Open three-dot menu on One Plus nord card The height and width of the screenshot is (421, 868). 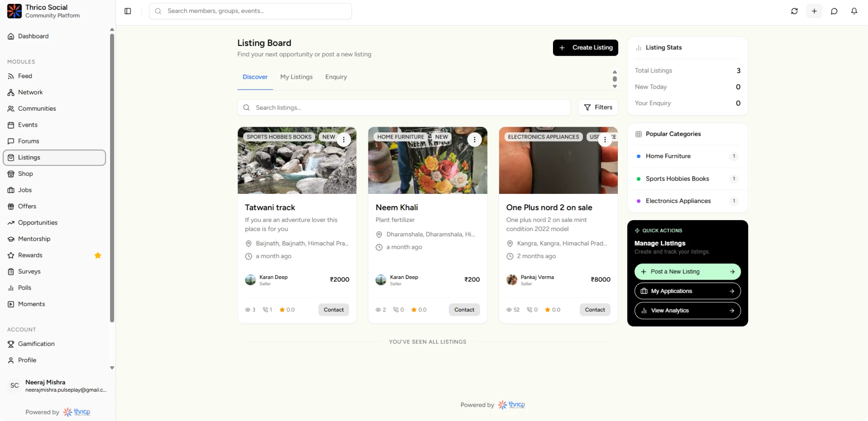tap(605, 140)
